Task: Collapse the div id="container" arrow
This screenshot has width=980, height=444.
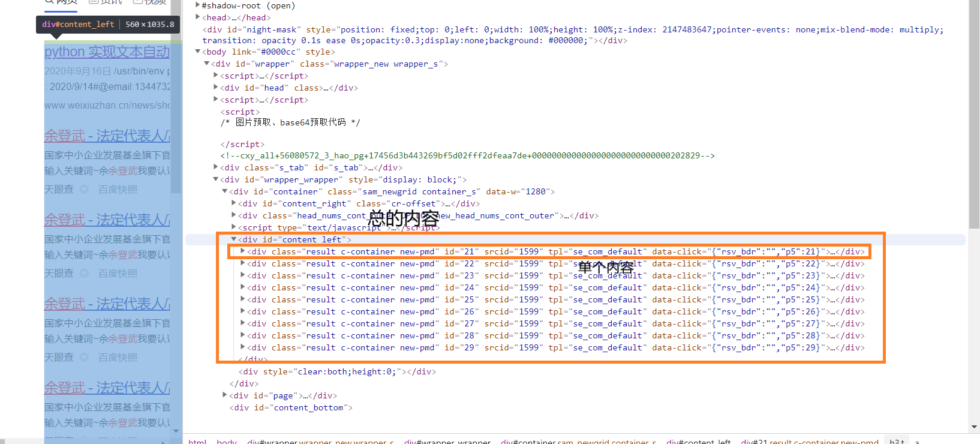Action: (224, 191)
